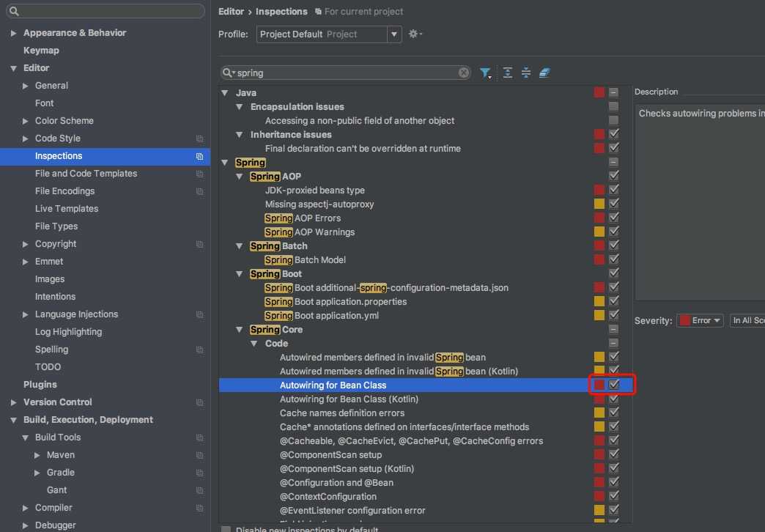The width and height of the screenshot is (765, 532).
Task: Expand Appearance & Behavior settings section
Action: (x=14, y=33)
